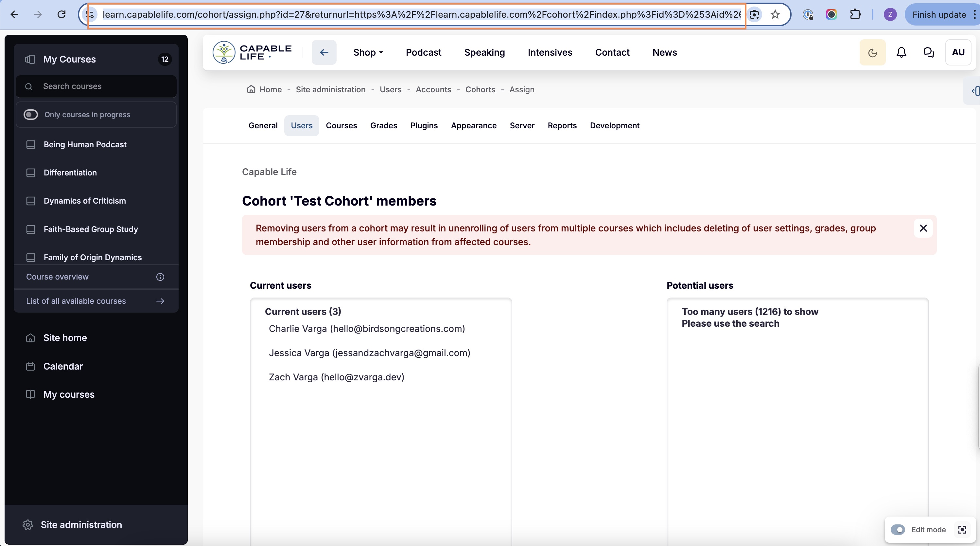
Task: Toggle Only courses in progress switch
Action: point(31,115)
